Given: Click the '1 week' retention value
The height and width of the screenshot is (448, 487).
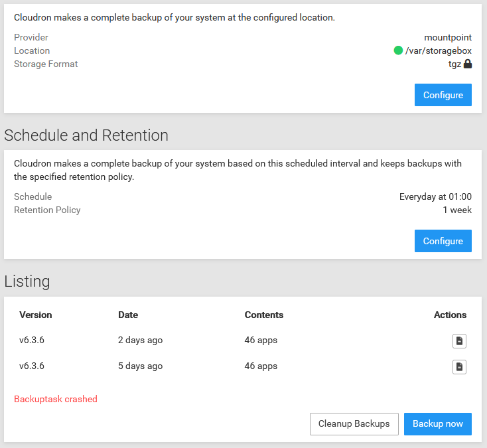Looking at the screenshot, I should 457,210.
